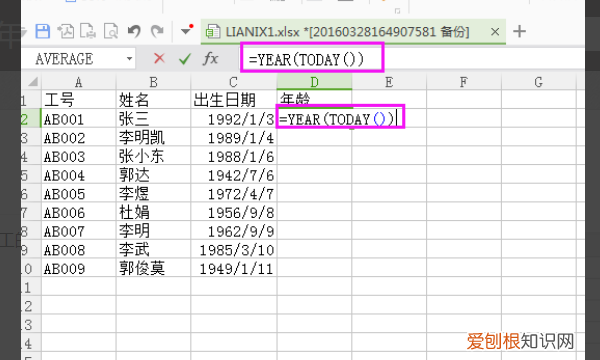Click name cell 张小东
600x360 pixels.
(153, 156)
